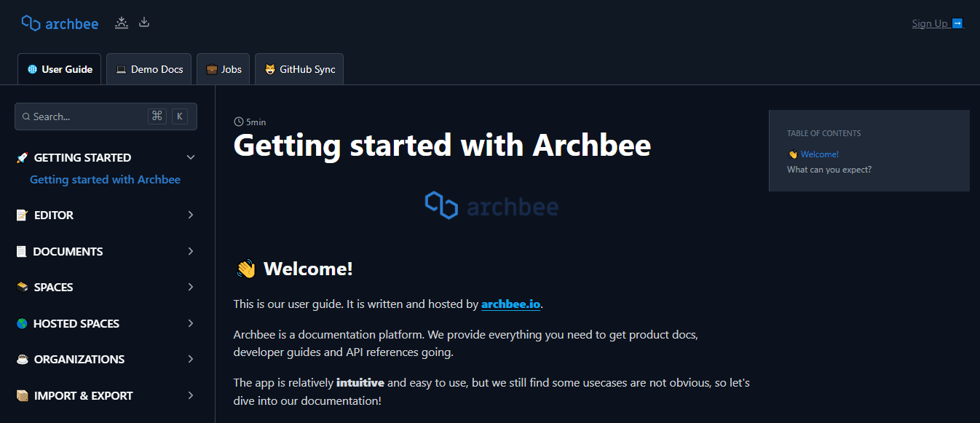This screenshot has width=980, height=423.
Task: Follow the archbee.io hyperlink
Action: [x=510, y=304]
